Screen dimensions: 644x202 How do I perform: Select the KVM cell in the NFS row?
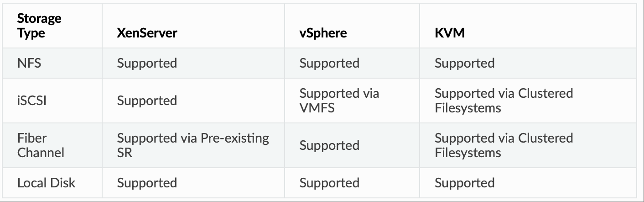coord(464,63)
